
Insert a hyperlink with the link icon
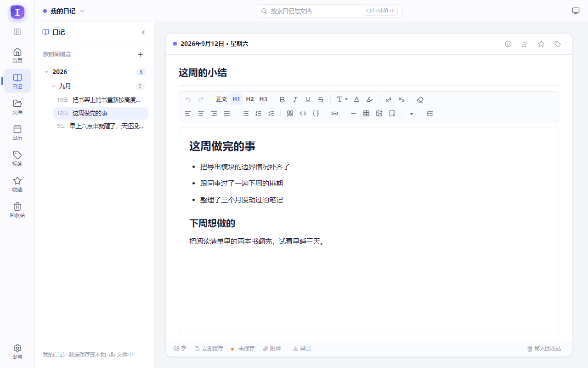334,113
